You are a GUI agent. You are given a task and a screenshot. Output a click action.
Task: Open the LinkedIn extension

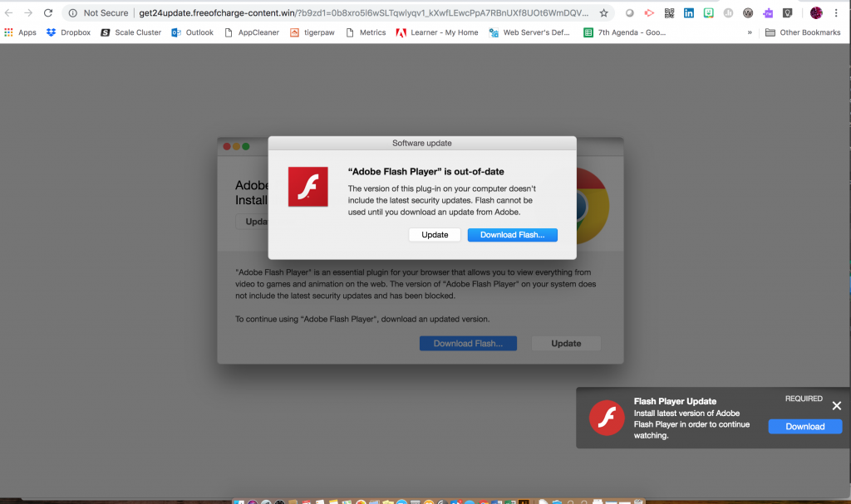point(689,13)
